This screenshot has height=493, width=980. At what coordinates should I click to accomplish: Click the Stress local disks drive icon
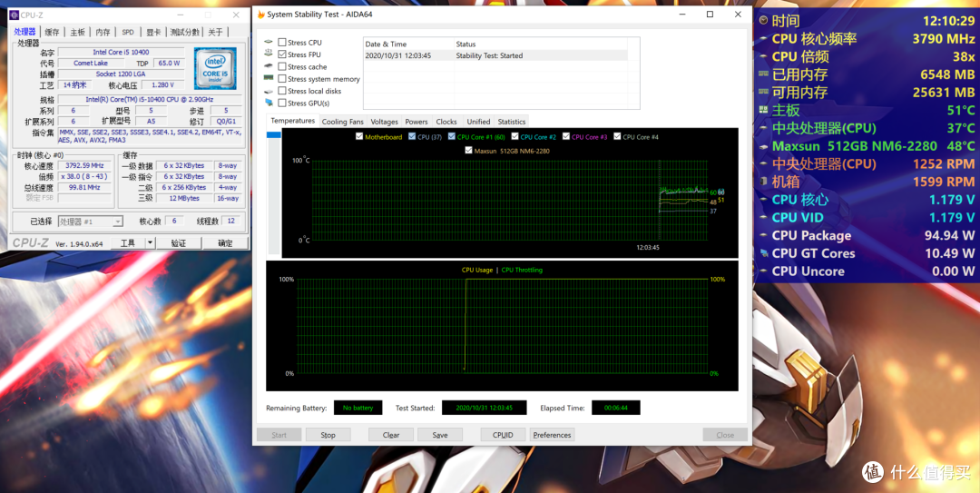(269, 91)
